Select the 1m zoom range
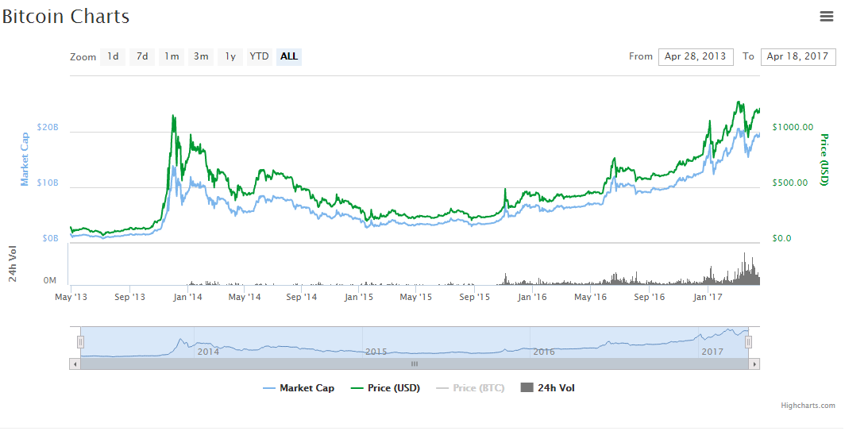Viewport: 868px width, 431px height. click(172, 56)
